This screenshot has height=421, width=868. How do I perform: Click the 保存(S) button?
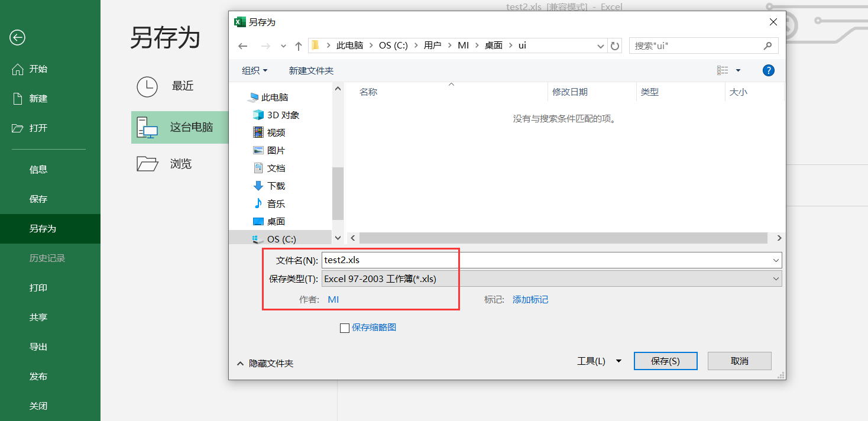click(x=665, y=361)
